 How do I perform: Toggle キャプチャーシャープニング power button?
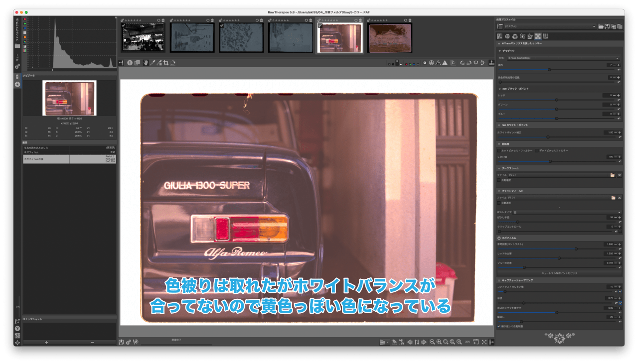[x=499, y=280]
